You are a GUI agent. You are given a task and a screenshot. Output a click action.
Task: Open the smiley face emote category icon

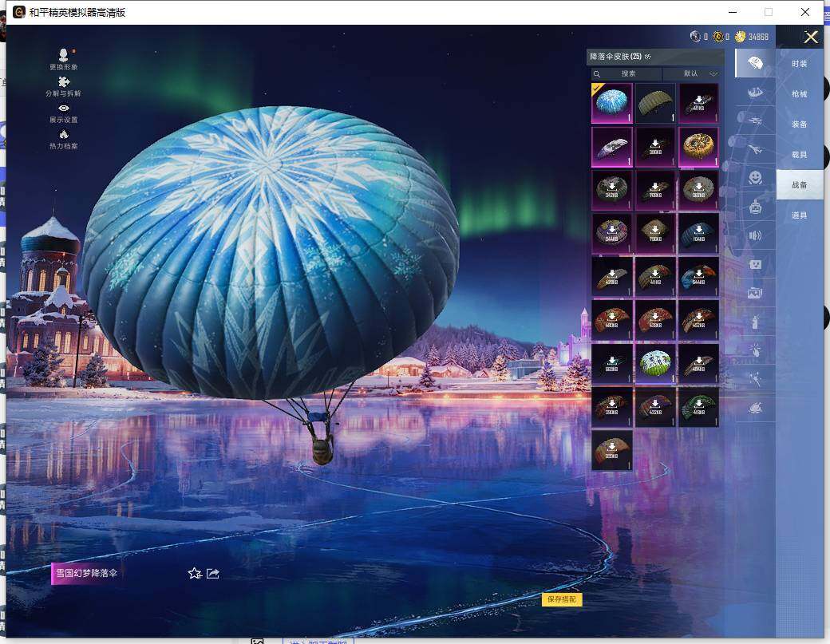tap(754, 177)
